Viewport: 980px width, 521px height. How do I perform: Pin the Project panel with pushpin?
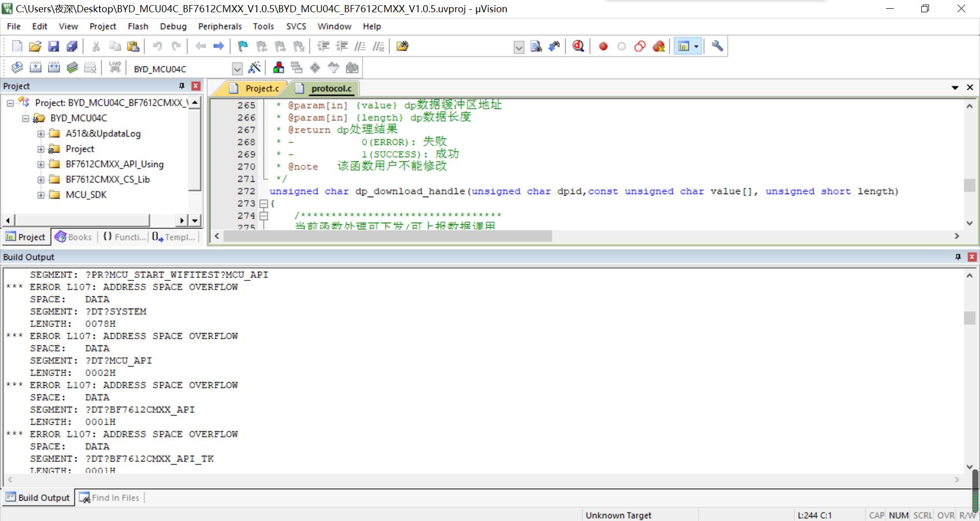182,86
